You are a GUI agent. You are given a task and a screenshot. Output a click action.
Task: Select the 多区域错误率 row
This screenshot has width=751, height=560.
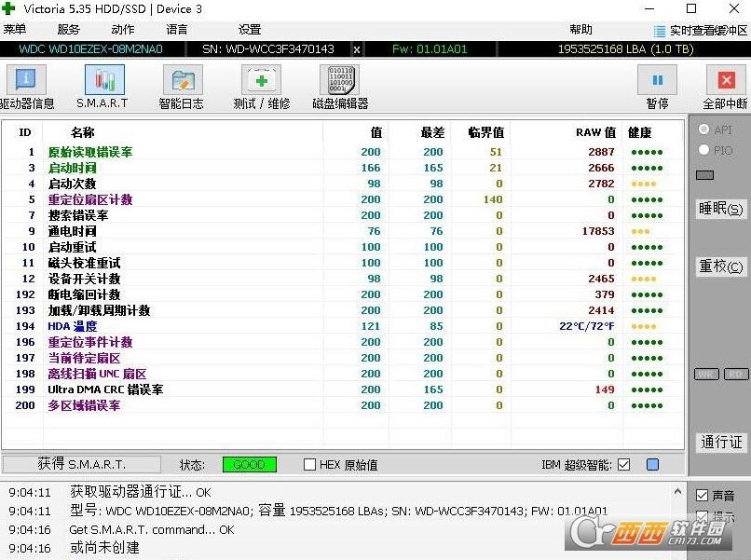pos(343,405)
